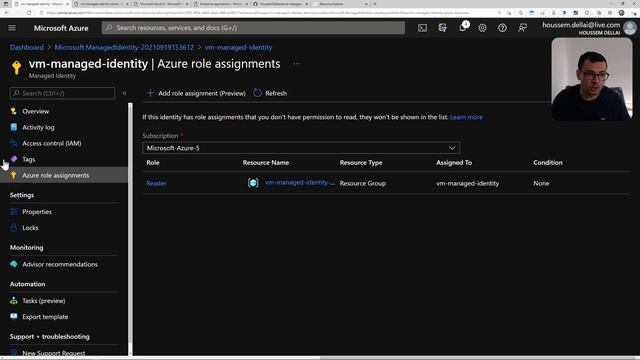Open portal settings gear
The image size is (640, 360).
point(482,28)
